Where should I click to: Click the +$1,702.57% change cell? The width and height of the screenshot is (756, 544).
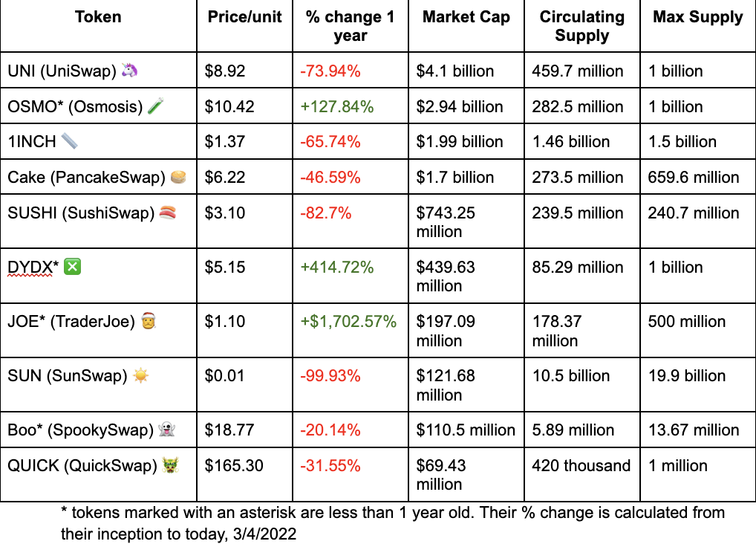tap(351, 330)
